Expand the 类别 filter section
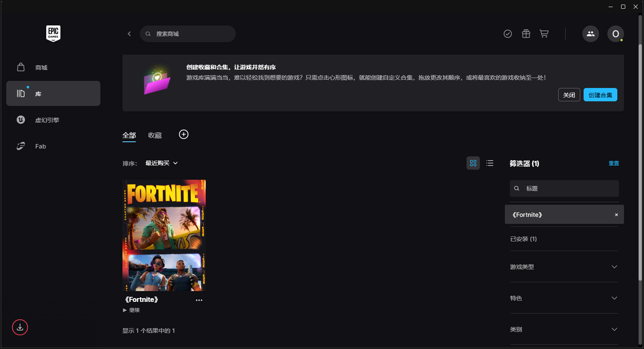Image resolution: width=644 pixels, height=349 pixels. pyautogui.click(x=564, y=329)
